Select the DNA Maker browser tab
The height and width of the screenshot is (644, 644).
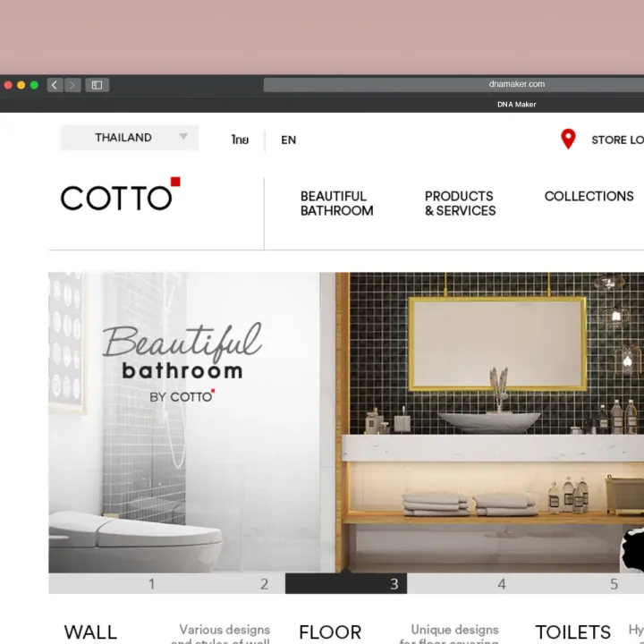tap(516, 105)
